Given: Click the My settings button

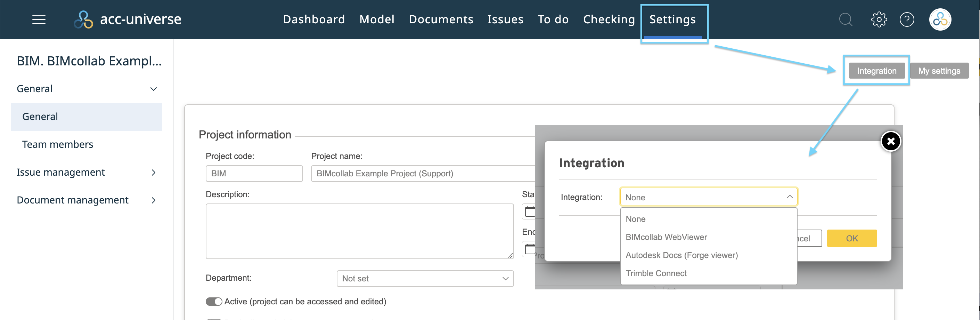Looking at the screenshot, I should click(x=939, y=71).
